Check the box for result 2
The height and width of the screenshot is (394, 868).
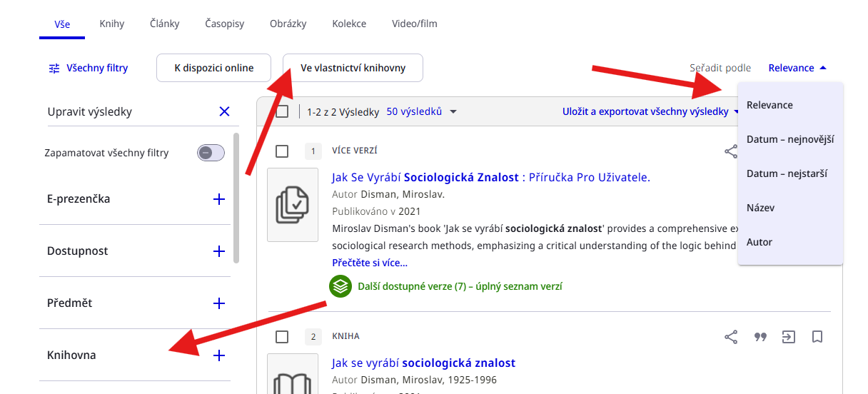[x=282, y=337]
